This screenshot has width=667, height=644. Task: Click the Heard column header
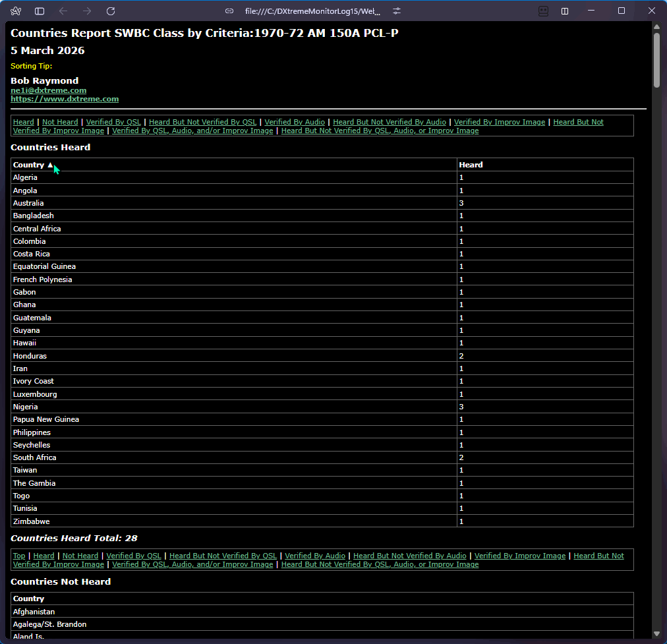pos(471,165)
